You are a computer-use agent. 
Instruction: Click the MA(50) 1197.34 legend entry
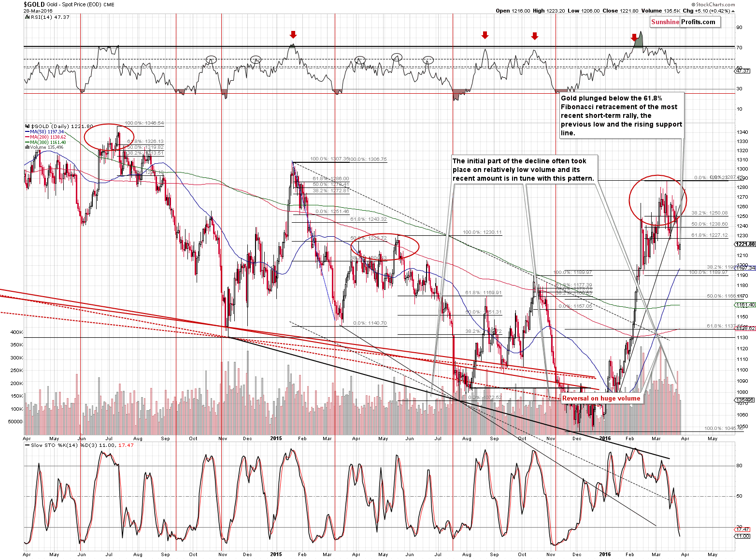tap(44, 132)
